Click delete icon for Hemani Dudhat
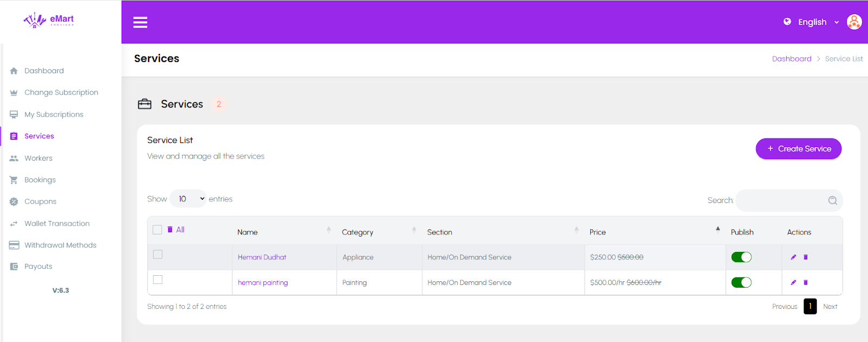The image size is (868, 342). (x=806, y=257)
